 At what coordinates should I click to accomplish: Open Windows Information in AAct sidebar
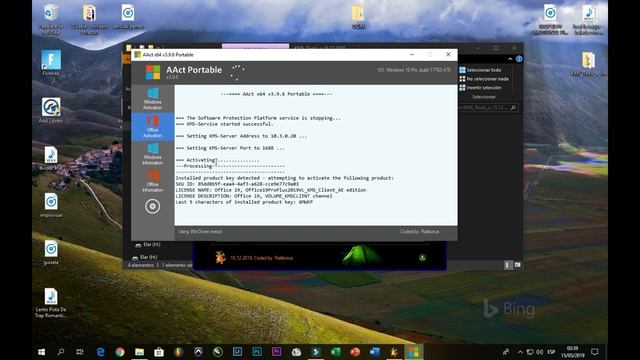(x=153, y=154)
